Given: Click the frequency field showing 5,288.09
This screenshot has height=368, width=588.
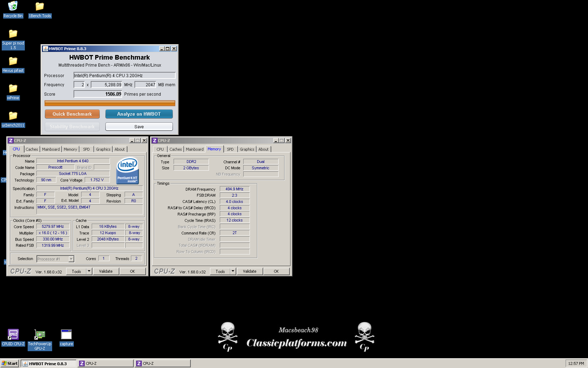Looking at the screenshot, I should [x=106, y=84].
